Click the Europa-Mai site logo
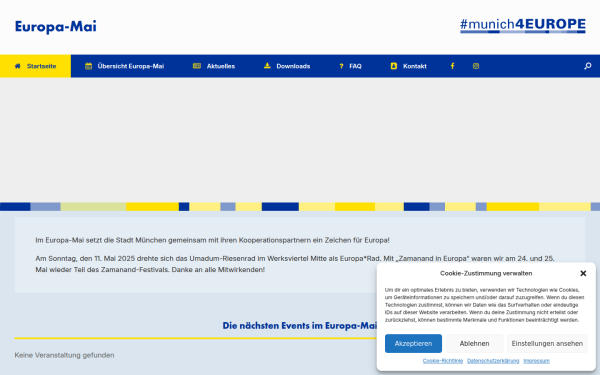 (x=56, y=27)
